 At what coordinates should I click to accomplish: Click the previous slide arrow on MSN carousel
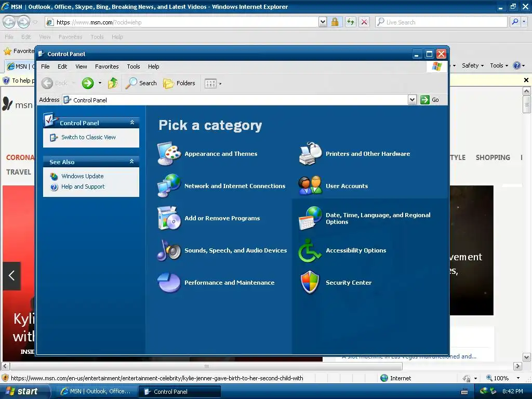click(11, 275)
